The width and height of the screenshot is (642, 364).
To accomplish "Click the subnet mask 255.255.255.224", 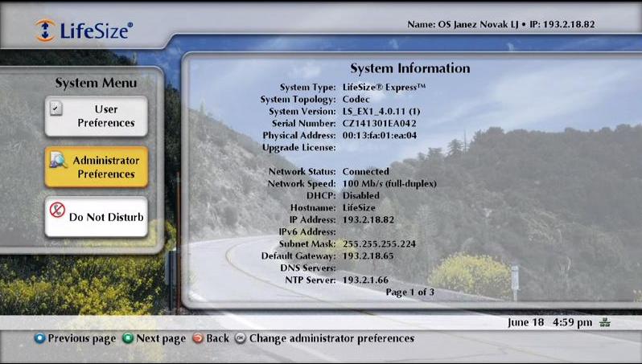I will point(379,243).
